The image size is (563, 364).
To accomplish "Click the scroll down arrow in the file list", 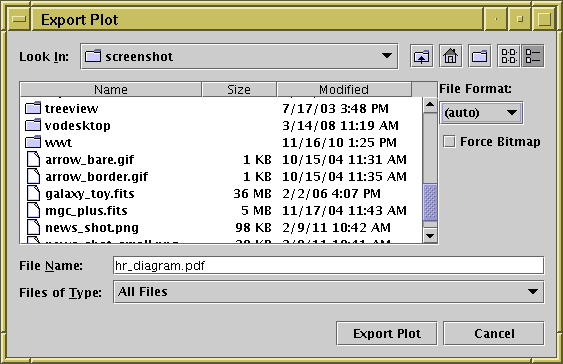I will [x=430, y=235].
